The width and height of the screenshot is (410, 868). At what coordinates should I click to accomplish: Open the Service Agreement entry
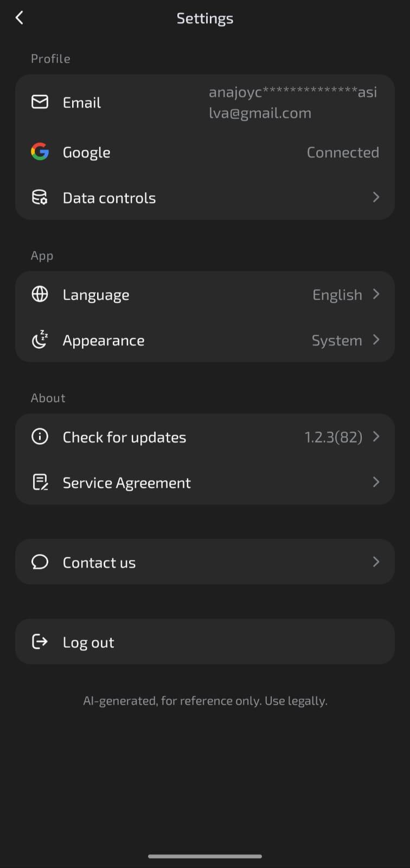(x=205, y=482)
